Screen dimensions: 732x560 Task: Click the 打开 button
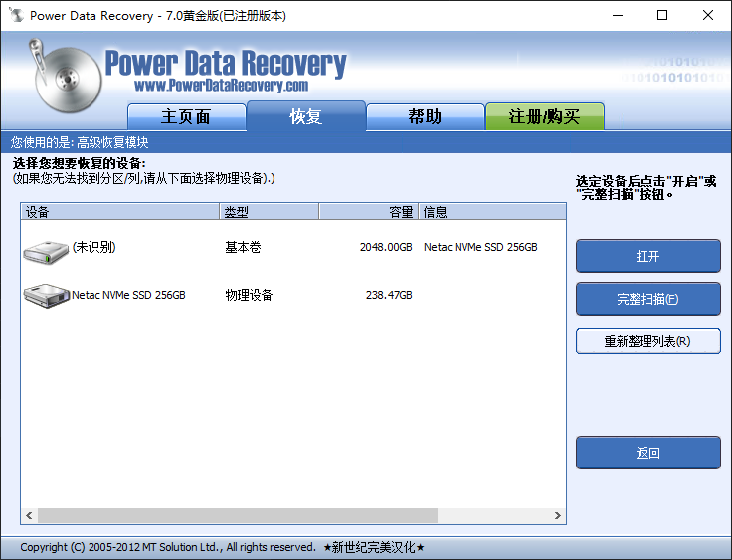[648, 256]
